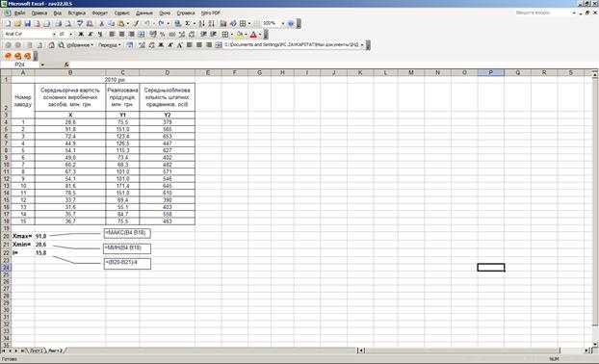Select row 24 header
This screenshot has height=364, width=599.
[6, 268]
